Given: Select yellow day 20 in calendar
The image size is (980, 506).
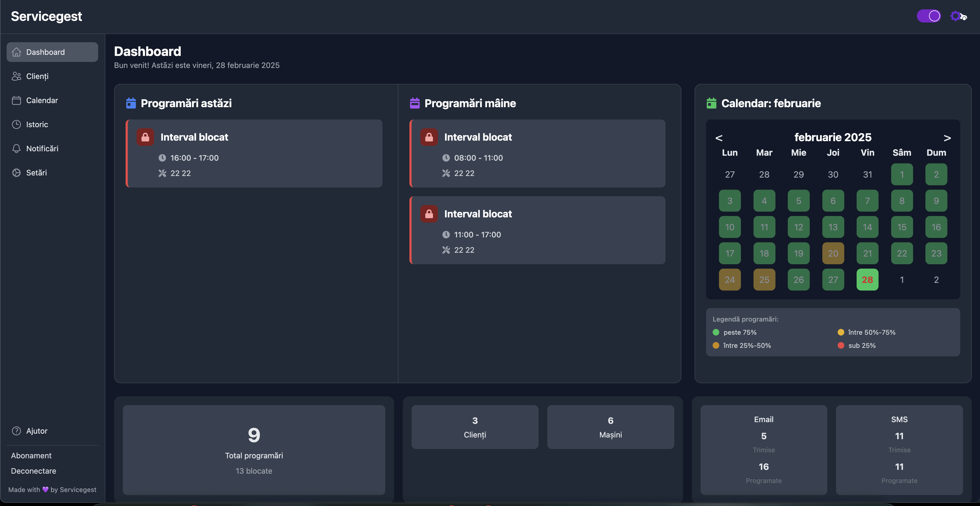Looking at the screenshot, I should (833, 253).
